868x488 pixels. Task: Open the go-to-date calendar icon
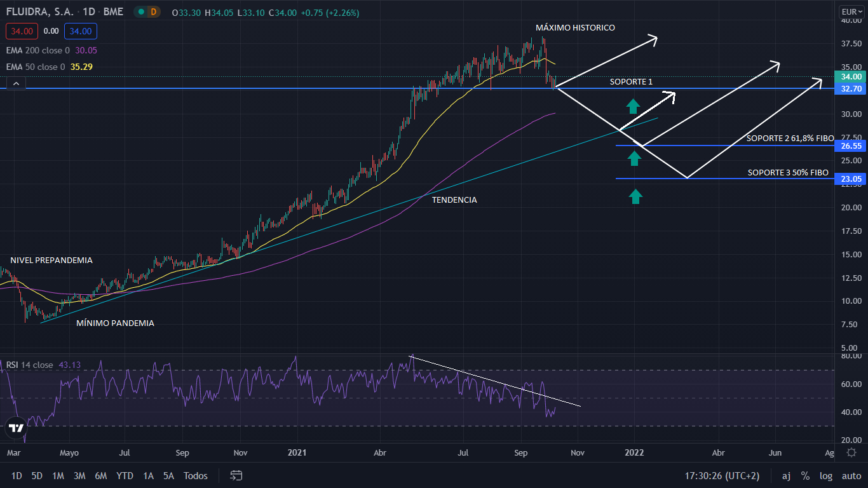coord(236,475)
